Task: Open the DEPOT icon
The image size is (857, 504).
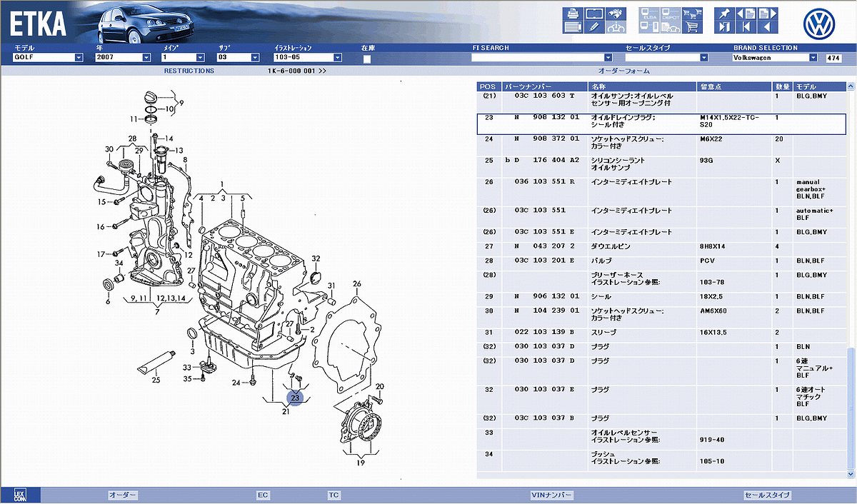Action: [x=670, y=13]
